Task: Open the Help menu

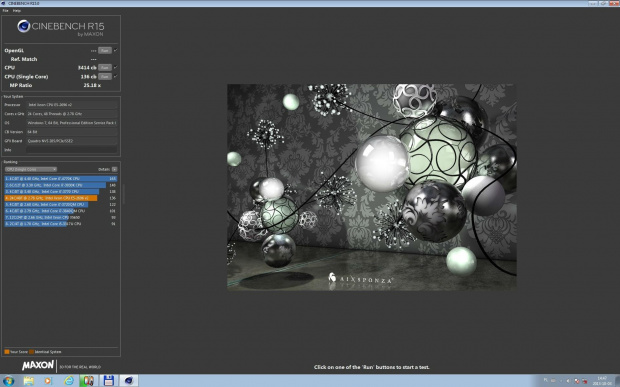Action: pos(17,11)
